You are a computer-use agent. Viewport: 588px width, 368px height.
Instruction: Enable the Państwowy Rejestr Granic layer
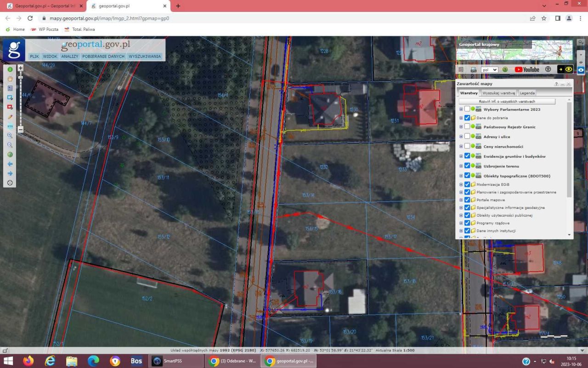click(x=467, y=126)
